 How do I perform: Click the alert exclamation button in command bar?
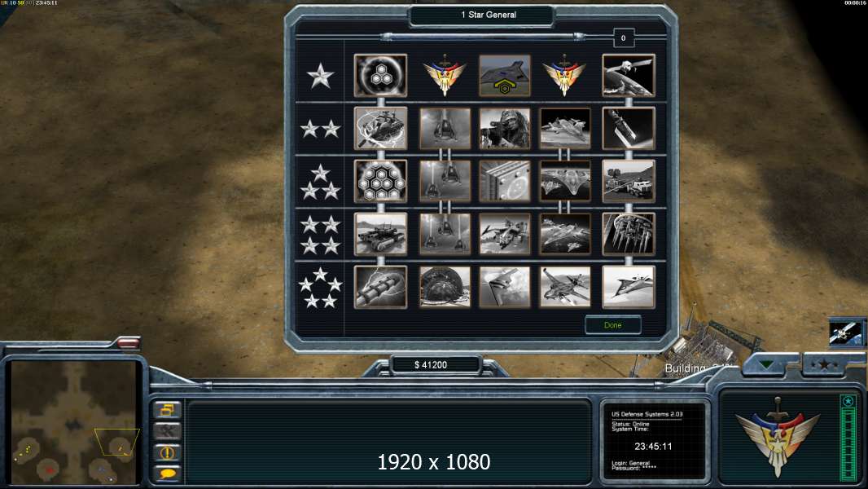click(167, 452)
